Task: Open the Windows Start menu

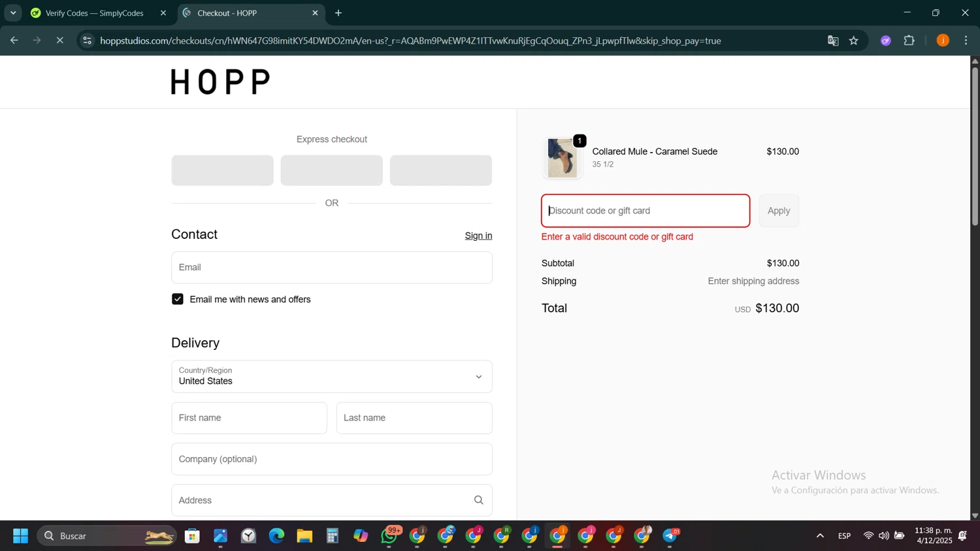Action: click(20, 536)
